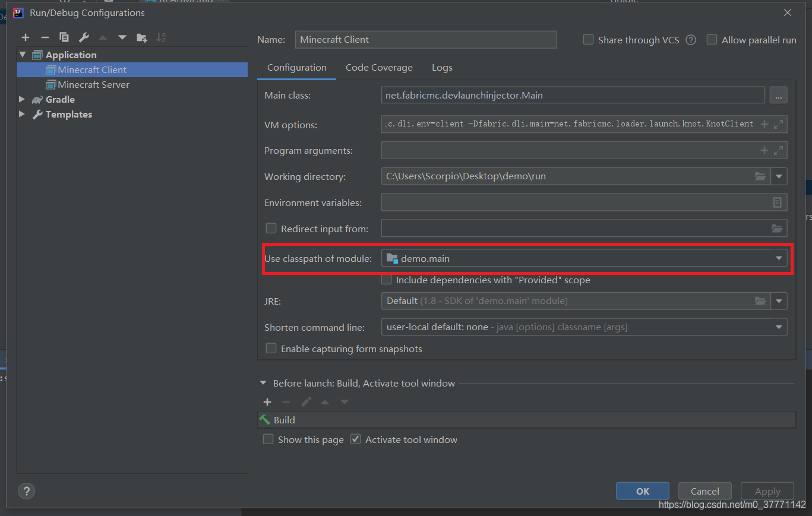Enable Allow parallel run
The image size is (812, 516).
pos(712,40)
